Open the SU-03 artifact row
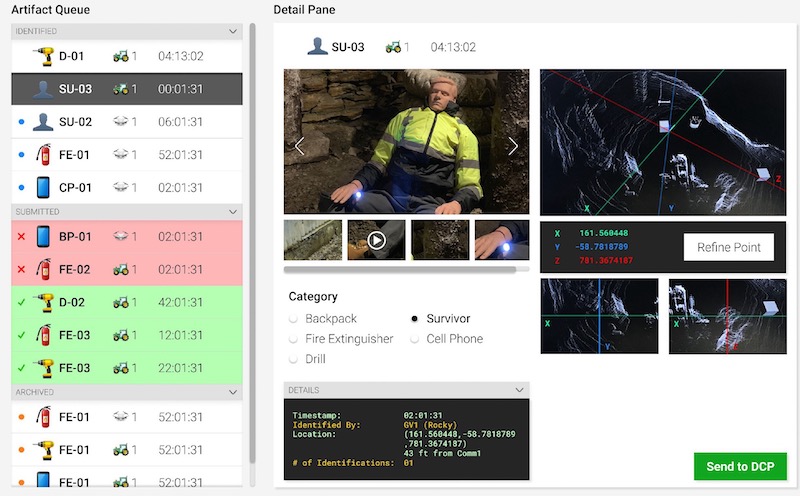The image size is (800, 496). click(x=126, y=89)
